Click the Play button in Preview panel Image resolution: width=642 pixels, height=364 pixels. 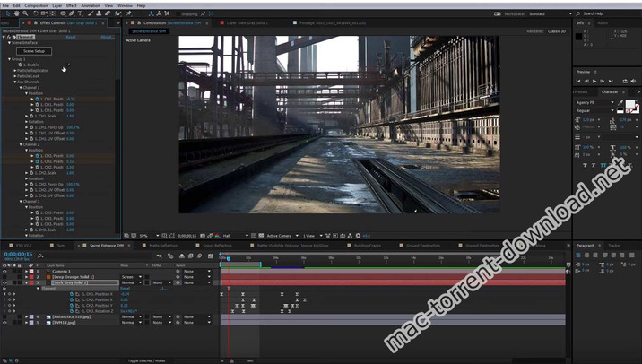(594, 81)
